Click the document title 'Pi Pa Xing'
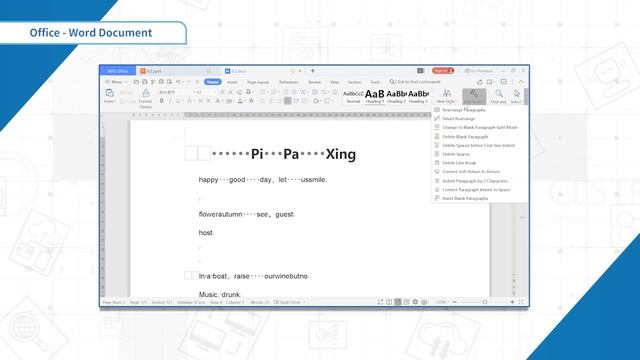The image size is (640, 360). click(x=303, y=154)
